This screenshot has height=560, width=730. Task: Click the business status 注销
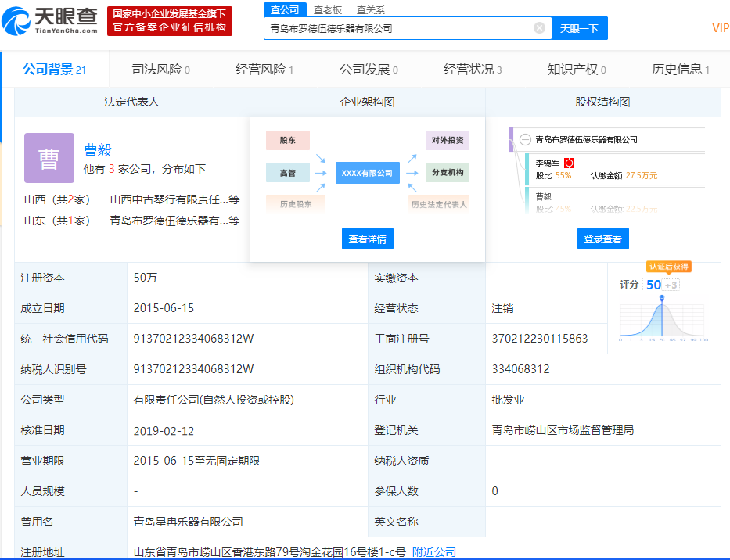(503, 308)
